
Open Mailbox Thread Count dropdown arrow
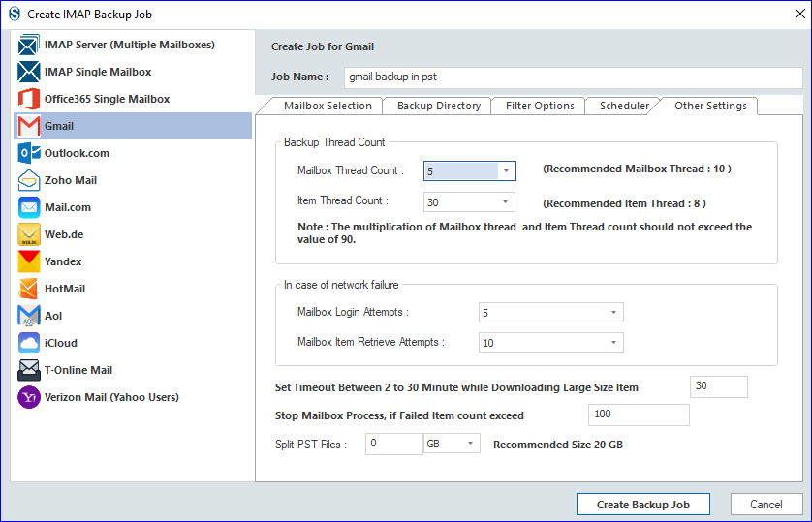pyautogui.click(x=507, y=170)
